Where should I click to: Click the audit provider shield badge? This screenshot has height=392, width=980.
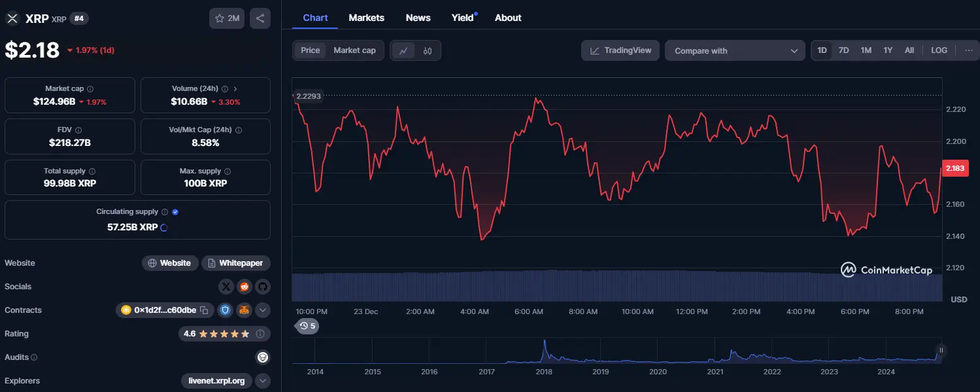coord(263,357)
